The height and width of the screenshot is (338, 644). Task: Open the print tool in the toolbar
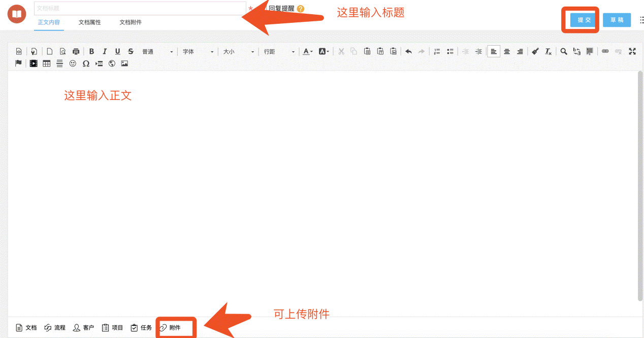[x=76, y=51]
